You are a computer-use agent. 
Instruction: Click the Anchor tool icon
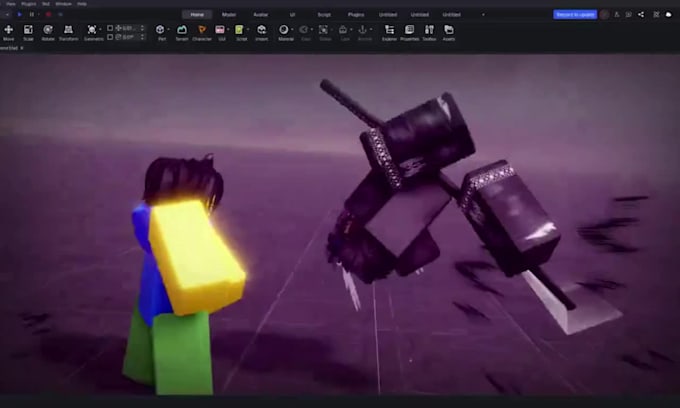[x=363, y=29]
